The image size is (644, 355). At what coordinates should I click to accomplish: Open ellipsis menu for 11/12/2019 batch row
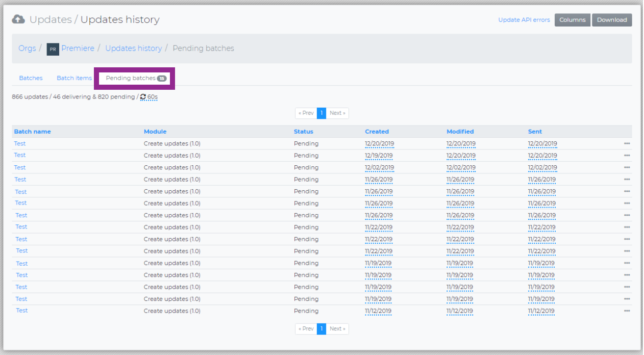tap(627, 311)
